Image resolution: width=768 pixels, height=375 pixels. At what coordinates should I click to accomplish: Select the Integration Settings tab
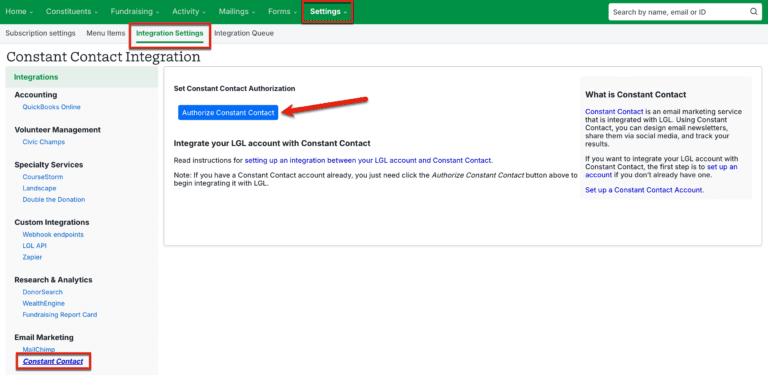pyautogui.click(x=169, y=33)
